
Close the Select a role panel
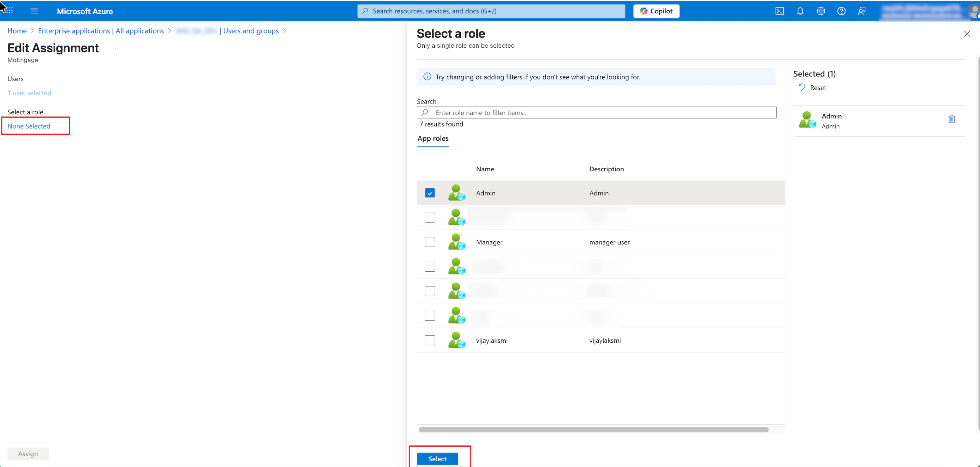967,34
